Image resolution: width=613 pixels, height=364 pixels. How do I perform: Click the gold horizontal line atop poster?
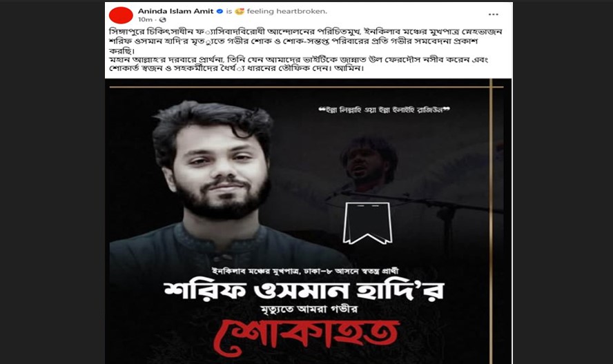[x=306, y=87]
